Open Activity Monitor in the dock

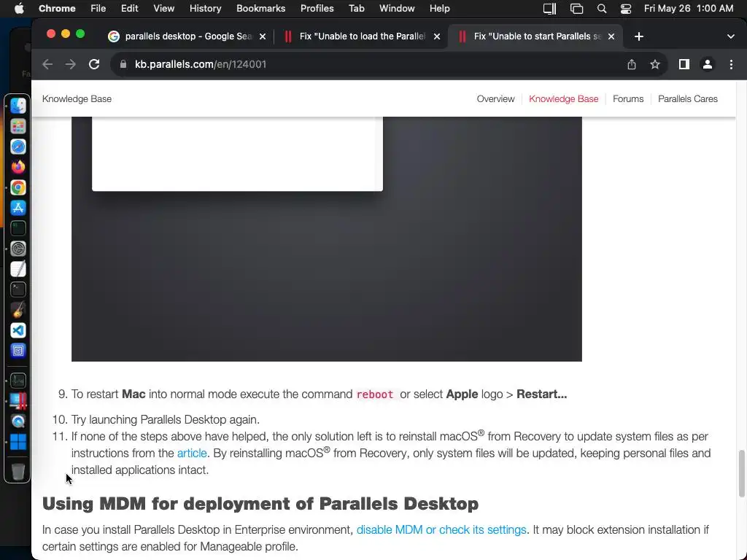point(18,381)
